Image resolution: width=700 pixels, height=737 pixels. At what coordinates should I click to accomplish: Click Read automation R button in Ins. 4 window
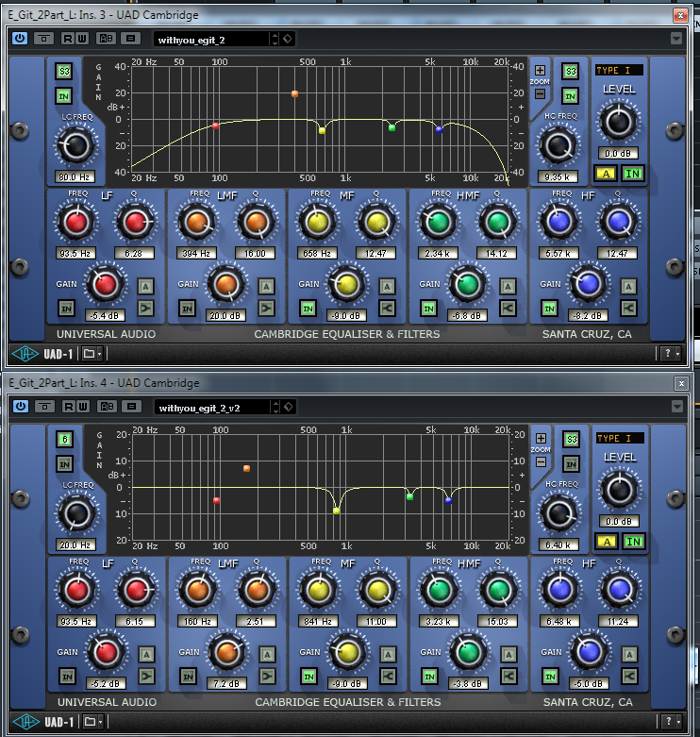(x=69, y=407)
